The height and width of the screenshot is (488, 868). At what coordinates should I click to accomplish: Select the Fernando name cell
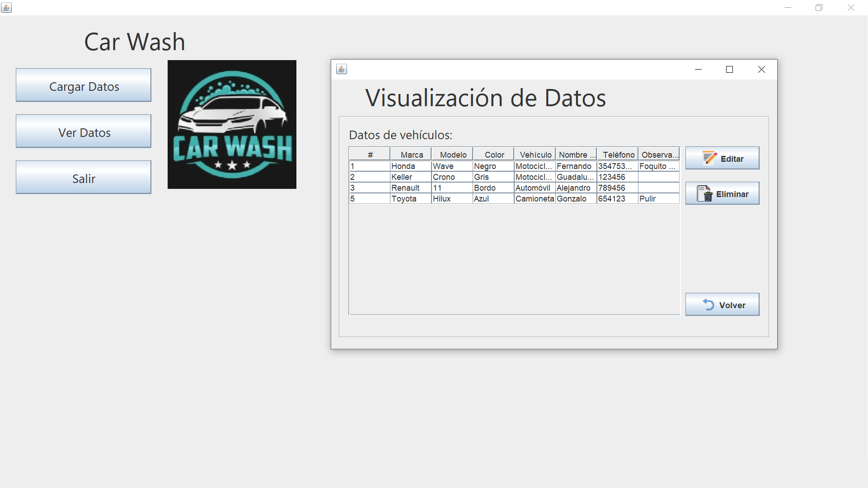click(x=576, y=166)
